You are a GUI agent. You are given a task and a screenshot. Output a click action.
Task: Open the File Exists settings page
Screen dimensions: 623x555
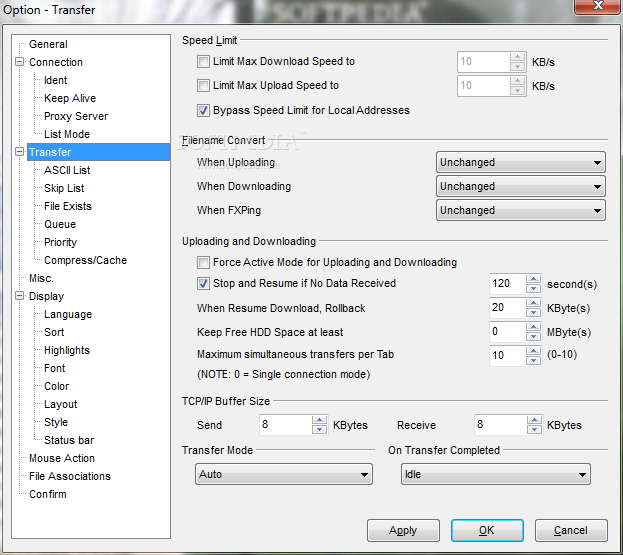[x=68, y=206]
